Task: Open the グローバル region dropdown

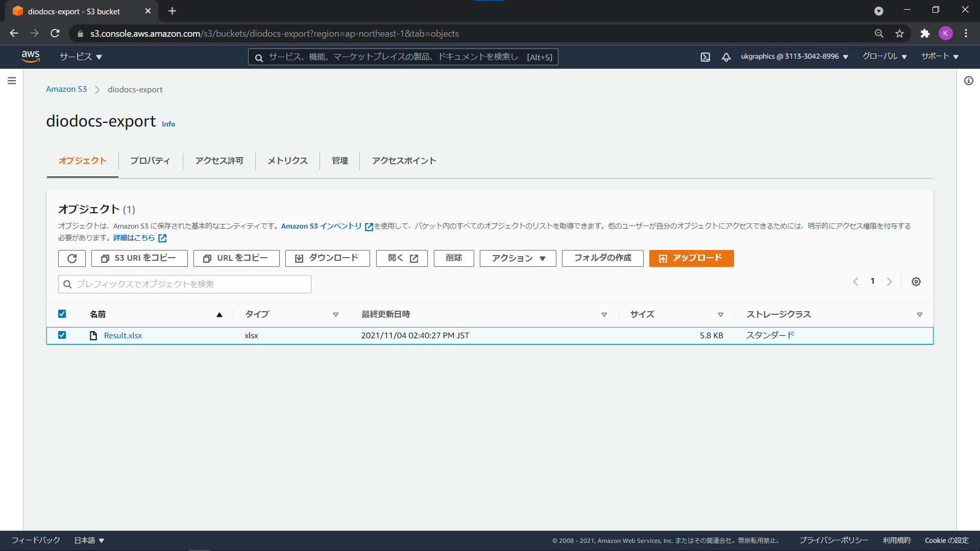Action: 885,57
